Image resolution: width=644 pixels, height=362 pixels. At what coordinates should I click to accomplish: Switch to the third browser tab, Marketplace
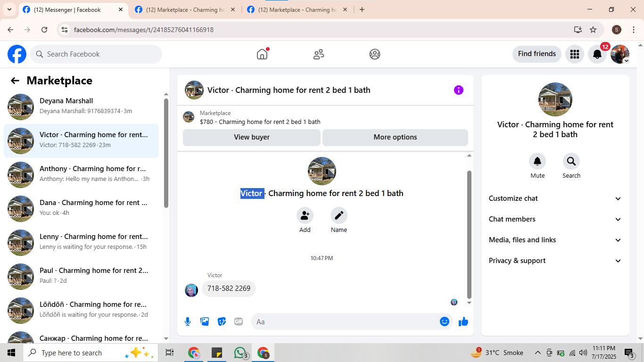(297, 9)
